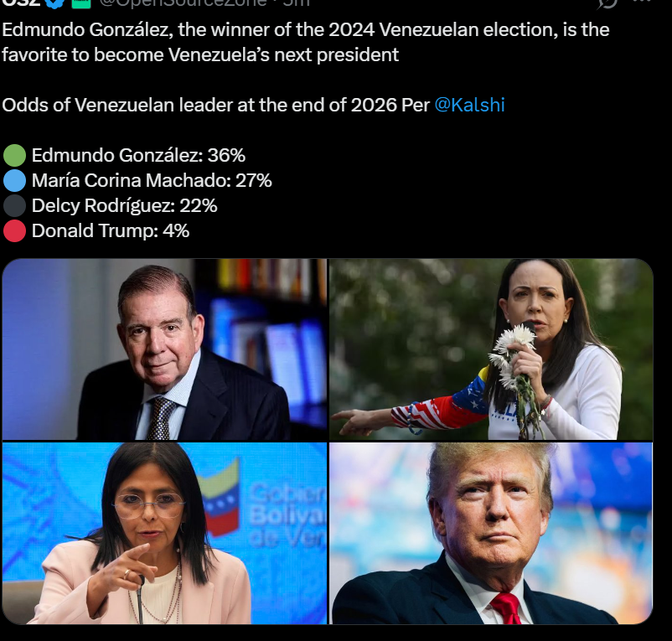Open the María Corina Machado photo
Image resolution: width=672 pixels, height=641 pixels.
491,349
